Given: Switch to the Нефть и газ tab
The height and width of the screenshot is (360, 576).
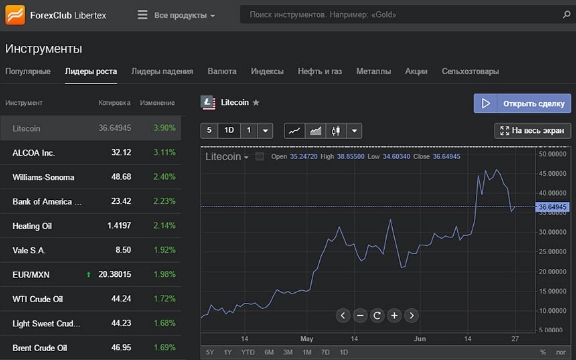Looking at the screenshot, I should pos(320,71).
